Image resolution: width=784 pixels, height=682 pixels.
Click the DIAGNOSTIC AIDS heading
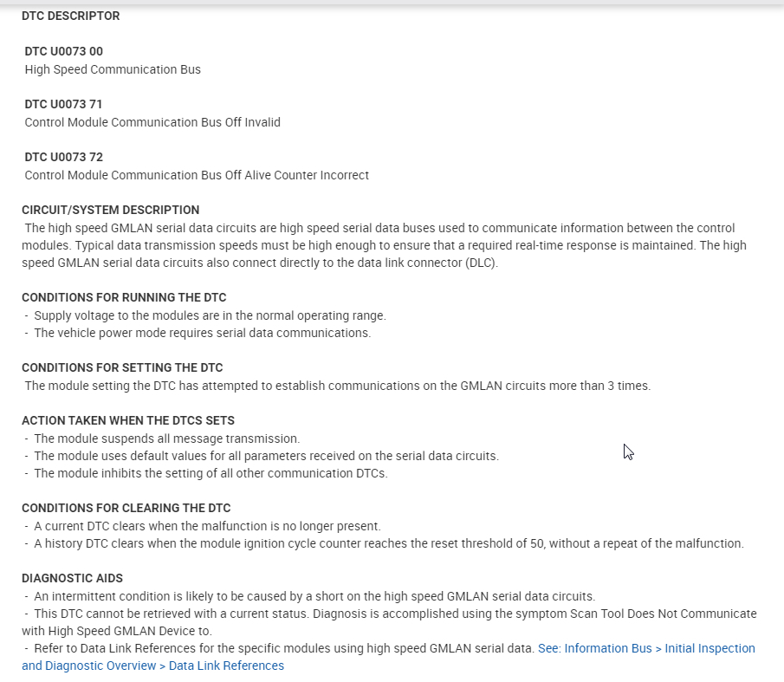72,578
